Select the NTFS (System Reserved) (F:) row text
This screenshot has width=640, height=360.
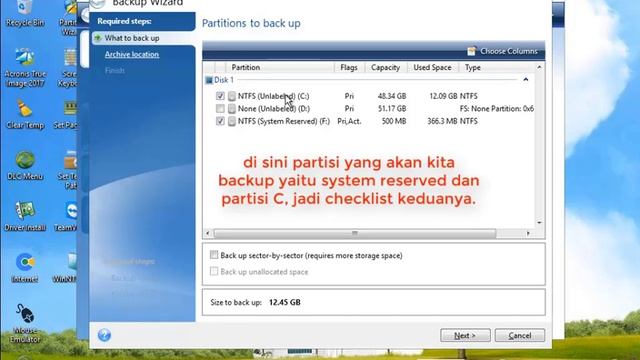pyautogui.click(x=284, y=121)
